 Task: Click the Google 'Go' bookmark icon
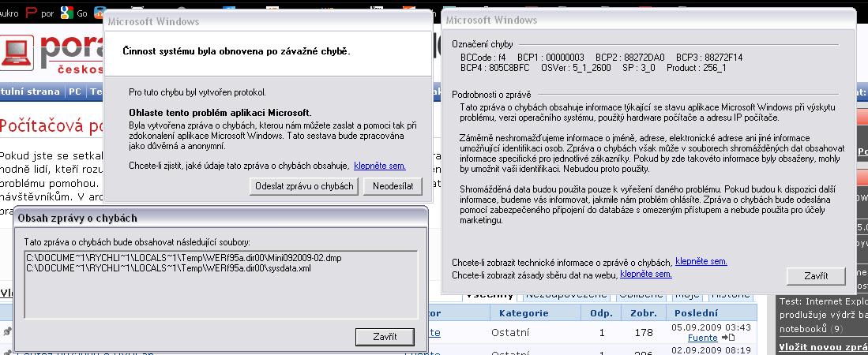pos(68,12)
